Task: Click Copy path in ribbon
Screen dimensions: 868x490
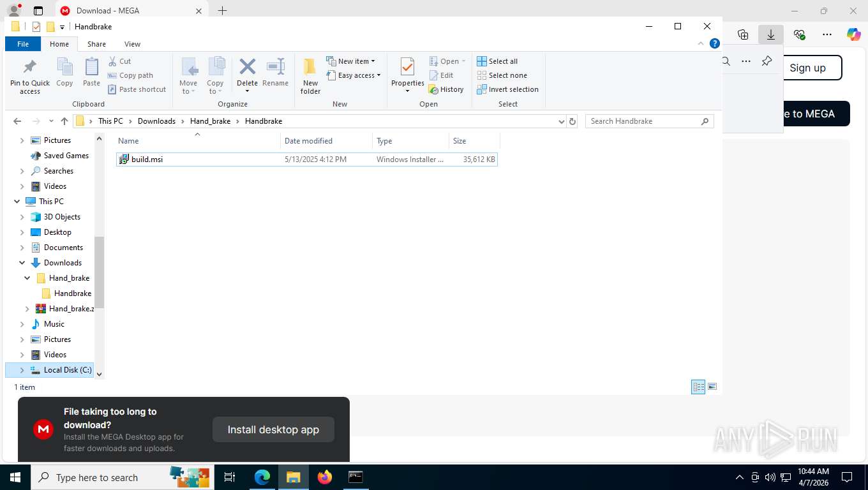Action: tap(130, 75)
